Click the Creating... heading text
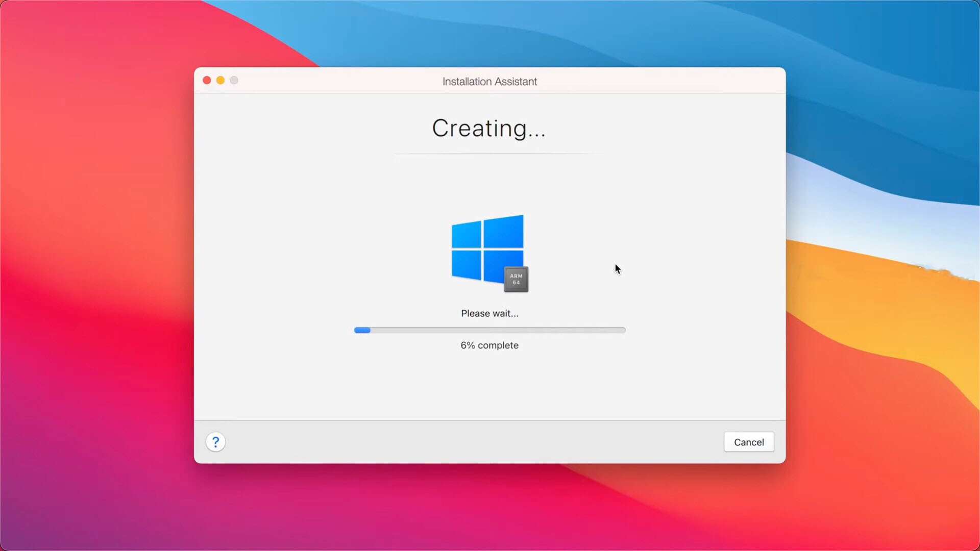980x551 pixels. 489,129
